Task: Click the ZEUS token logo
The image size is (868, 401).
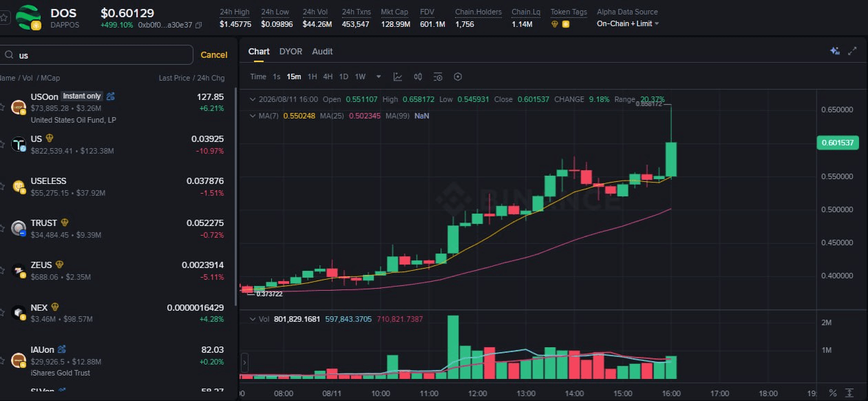Action: (19, 271)
